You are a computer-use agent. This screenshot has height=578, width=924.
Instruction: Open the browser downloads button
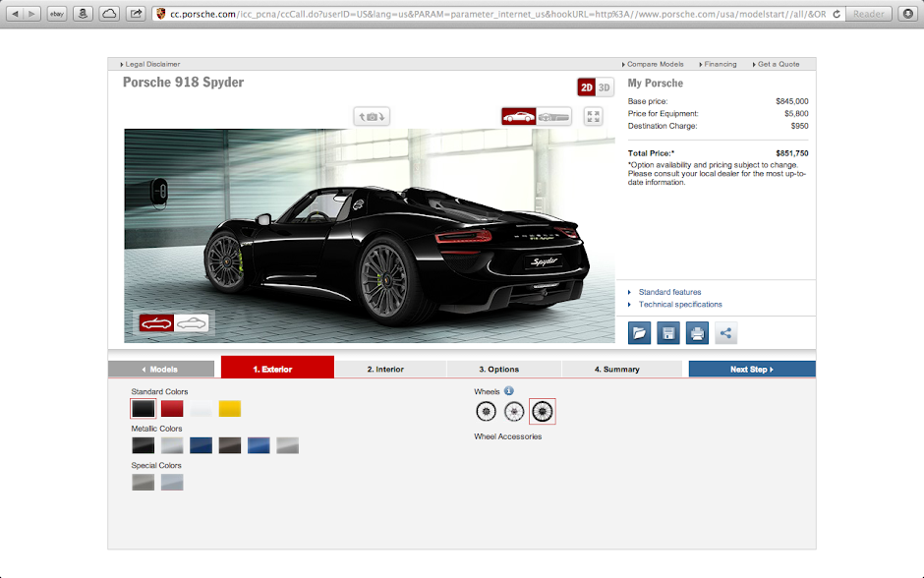[908, 14]
